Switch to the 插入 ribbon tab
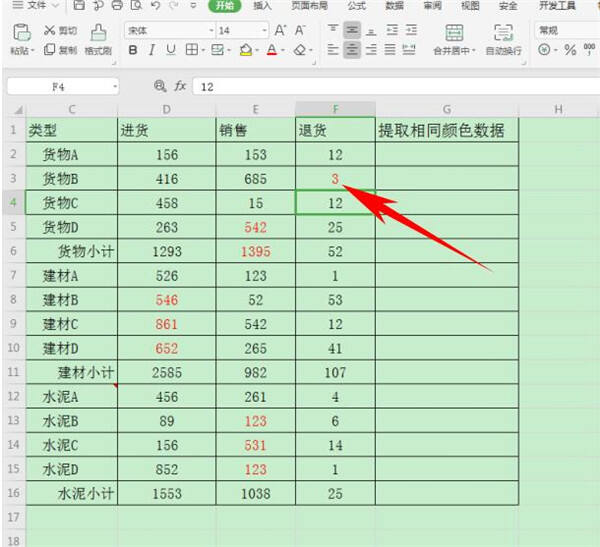Screen dimensions: 600x547 [x=262, y=5]
